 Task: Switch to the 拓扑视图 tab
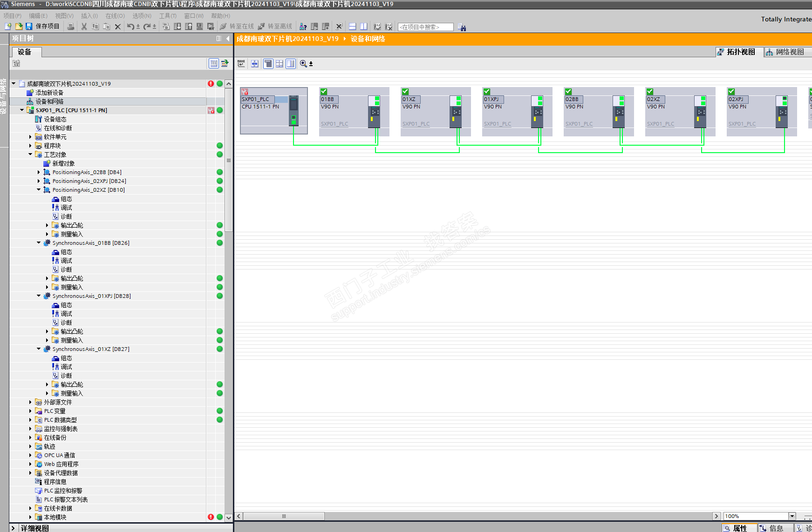pyautogui.click(x=739, y=52)
